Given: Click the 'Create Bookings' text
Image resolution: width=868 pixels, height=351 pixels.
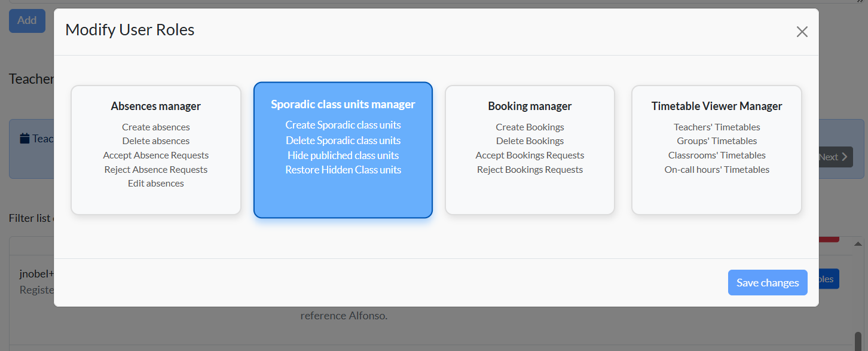Looking at the screenshot, I should click(530, 127).
